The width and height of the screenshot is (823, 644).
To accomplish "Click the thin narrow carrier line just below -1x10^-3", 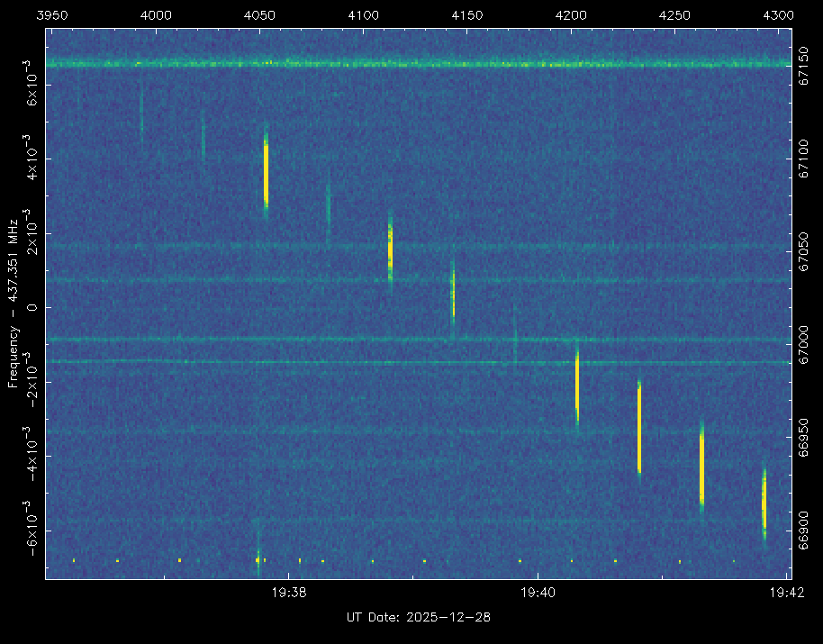I will point(419,361).
